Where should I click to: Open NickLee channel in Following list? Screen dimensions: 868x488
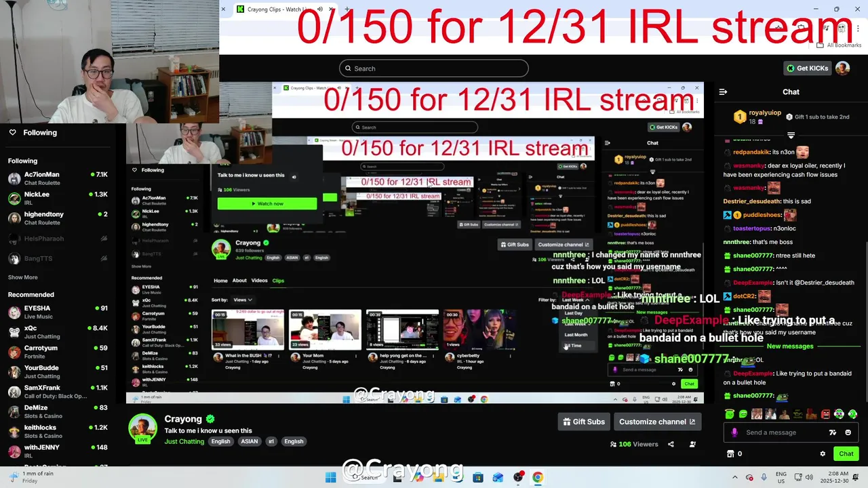(x=58, y=198)
